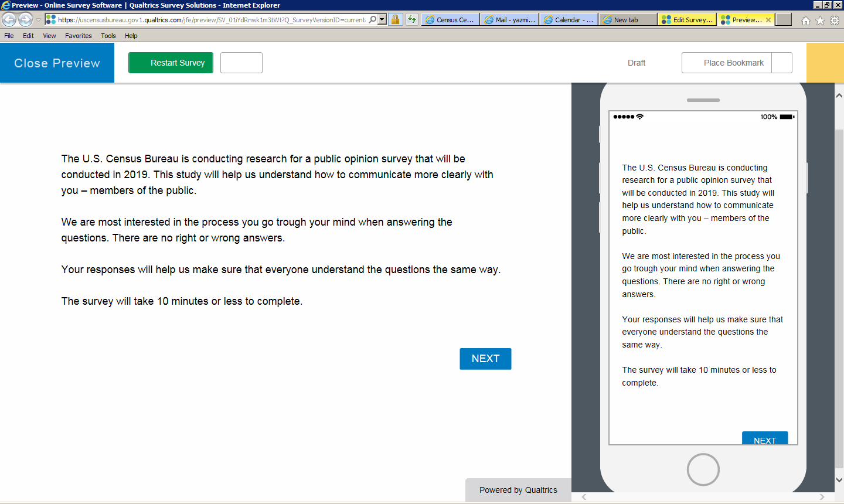
Task: Click the browser Forward arrow button
Action: 25,19
